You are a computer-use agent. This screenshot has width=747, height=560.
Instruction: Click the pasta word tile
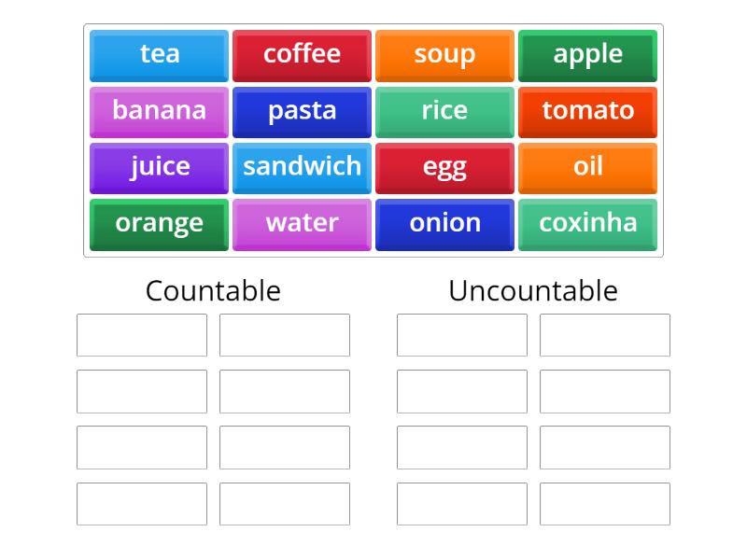tap(302, 111)
